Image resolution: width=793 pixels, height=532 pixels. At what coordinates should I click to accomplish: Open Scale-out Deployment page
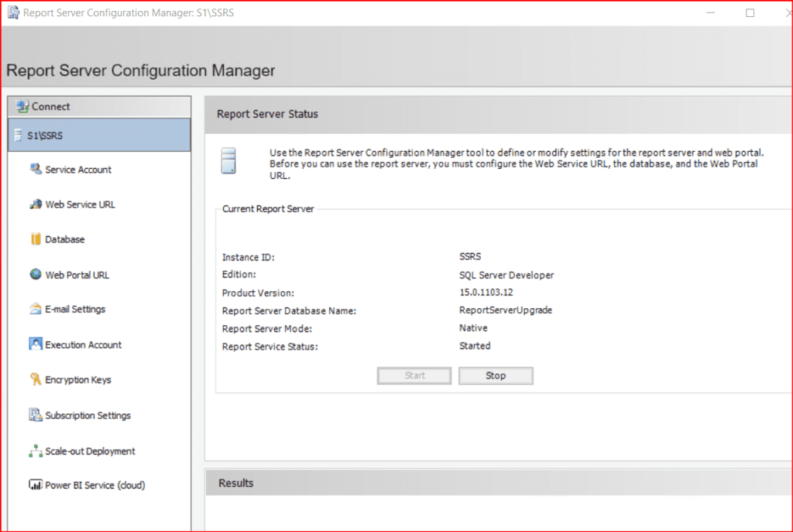tap(90, 451)
